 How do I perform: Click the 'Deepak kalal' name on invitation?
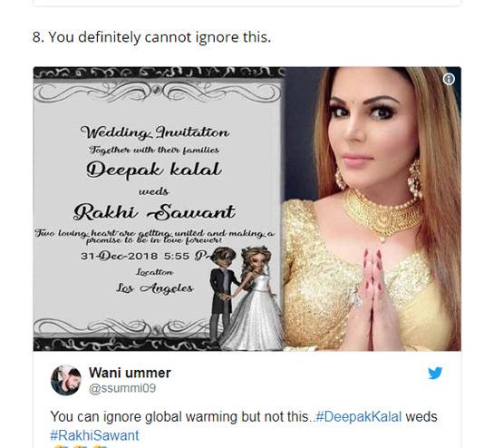coord(154,170)
